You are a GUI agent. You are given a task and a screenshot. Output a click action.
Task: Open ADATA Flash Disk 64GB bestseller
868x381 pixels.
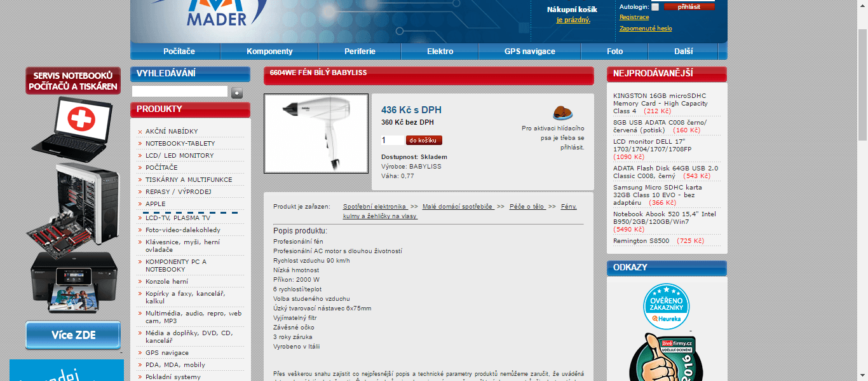[665, 172]
